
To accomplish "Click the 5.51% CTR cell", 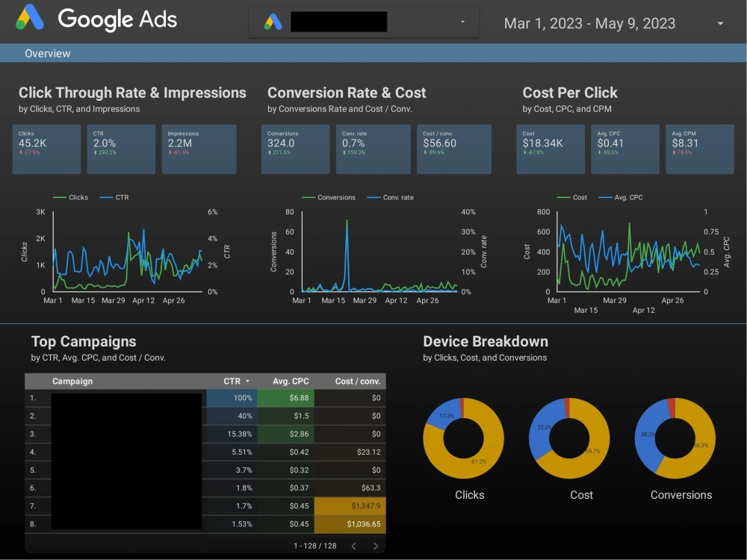I will pos(232,452).
